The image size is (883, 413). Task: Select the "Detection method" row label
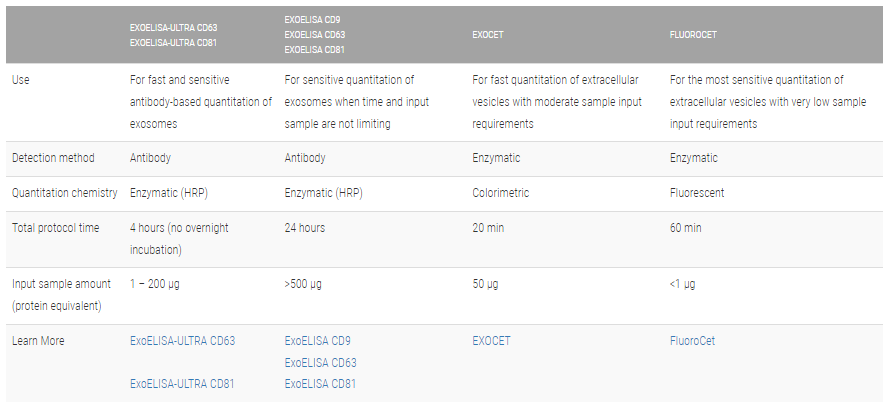click(x=53, y=158)
